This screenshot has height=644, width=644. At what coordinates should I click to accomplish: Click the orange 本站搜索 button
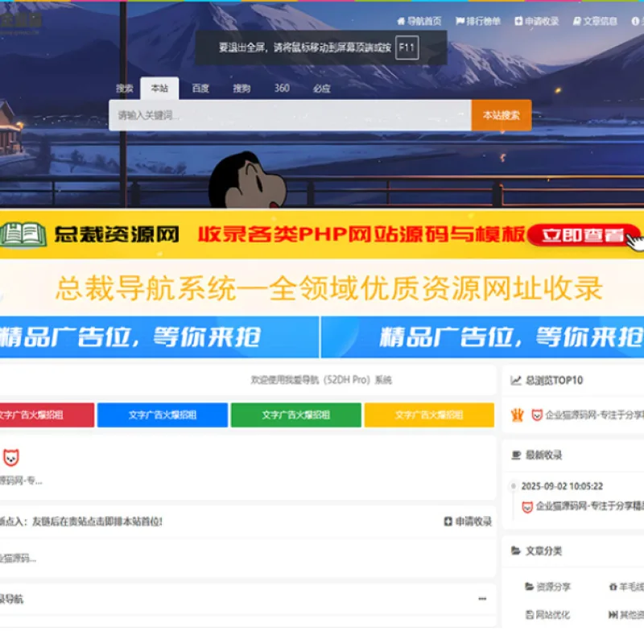[502, 115]
